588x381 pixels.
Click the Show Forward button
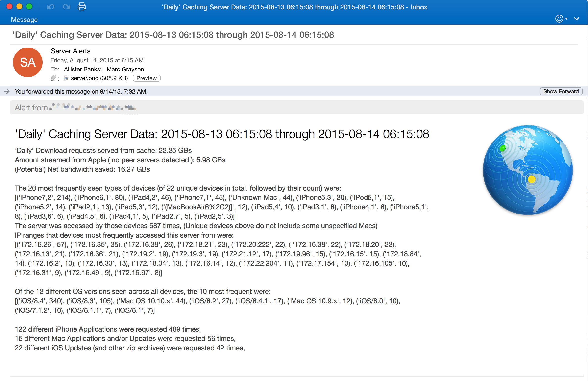click(561, 91)
